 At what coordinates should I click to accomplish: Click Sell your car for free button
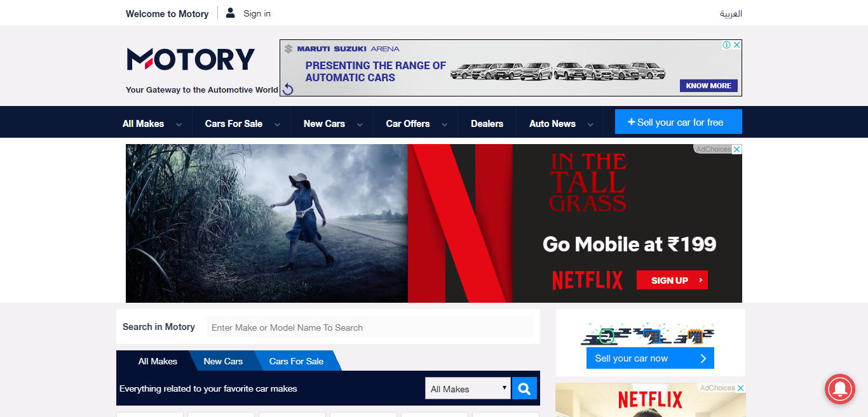[678, 122]
